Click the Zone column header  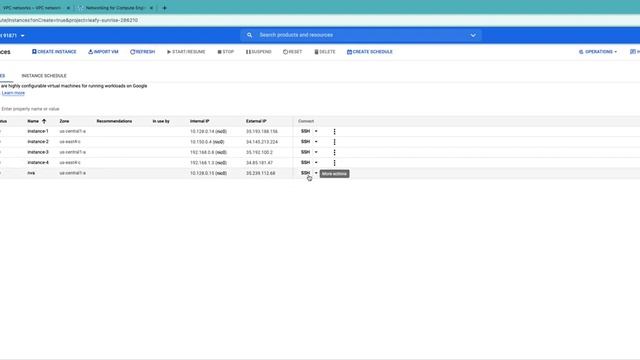(x=64, y=121)
